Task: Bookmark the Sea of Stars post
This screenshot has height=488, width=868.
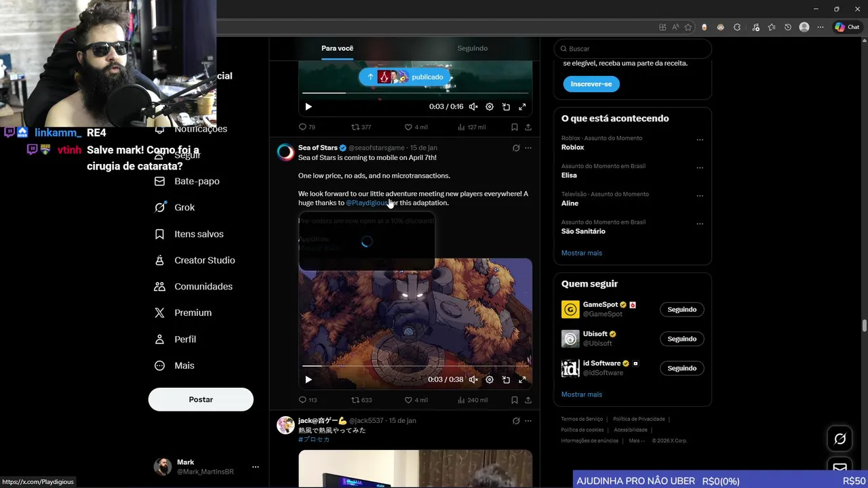Action: [515, 400]
